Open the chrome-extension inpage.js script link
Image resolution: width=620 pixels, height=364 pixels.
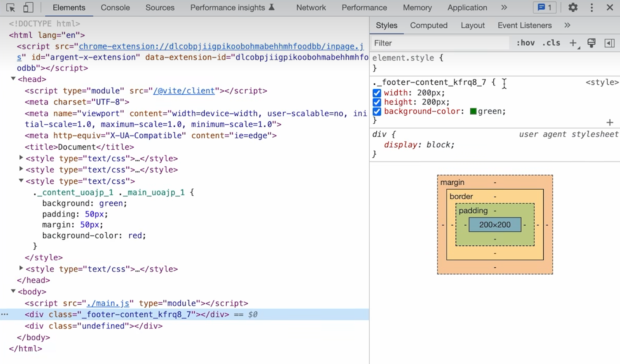(221, 46)
